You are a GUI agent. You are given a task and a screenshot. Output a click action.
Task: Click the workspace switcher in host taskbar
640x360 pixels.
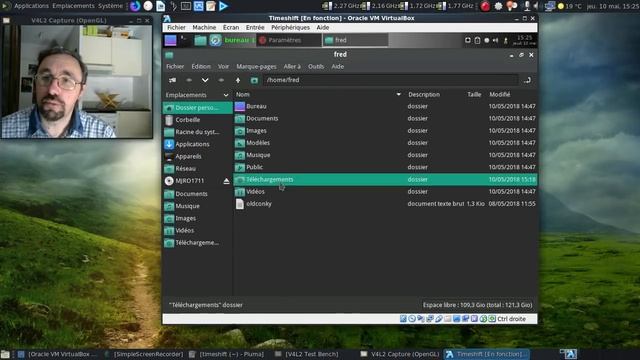pyautogui.click(x=568, y=354)
